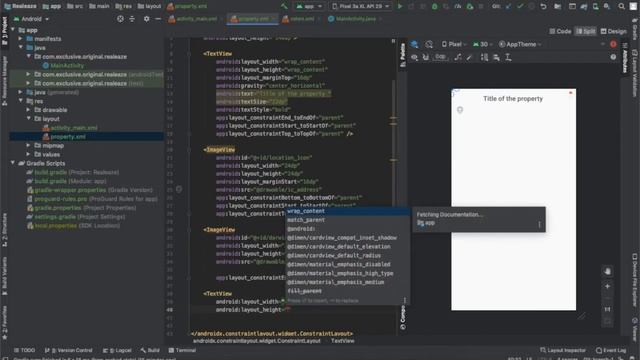Click the Git commit checkmark icon
This screenshot has width=640, height=360.
click(x=520, y=6)
